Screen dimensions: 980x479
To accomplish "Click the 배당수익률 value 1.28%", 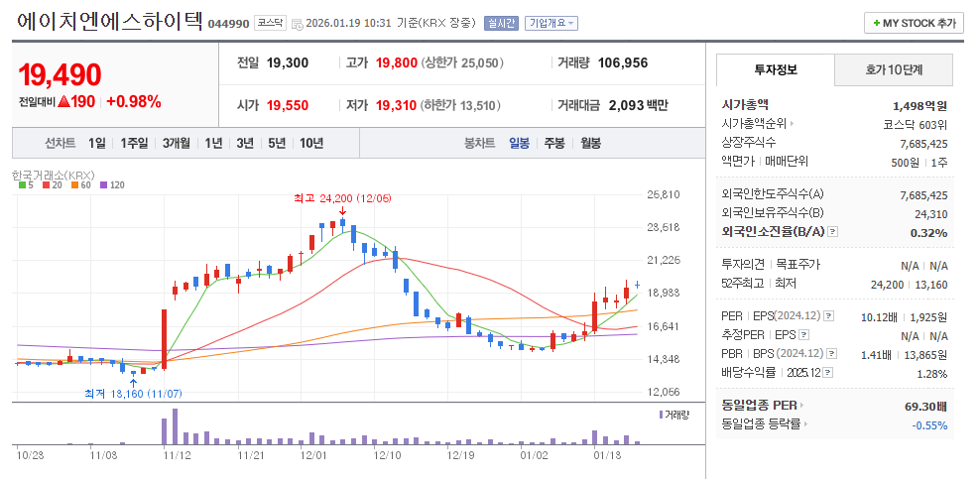I will coord(933,374).
